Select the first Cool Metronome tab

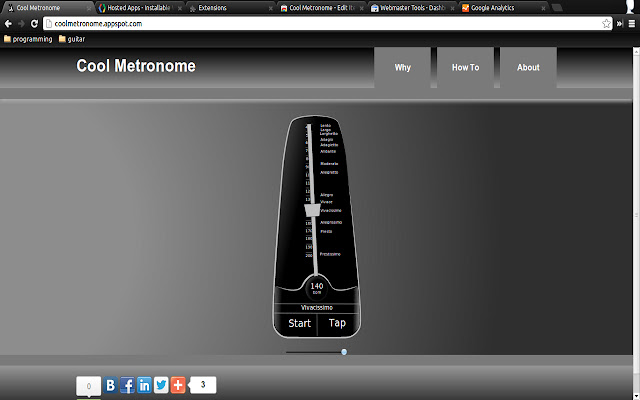[48, 8]
